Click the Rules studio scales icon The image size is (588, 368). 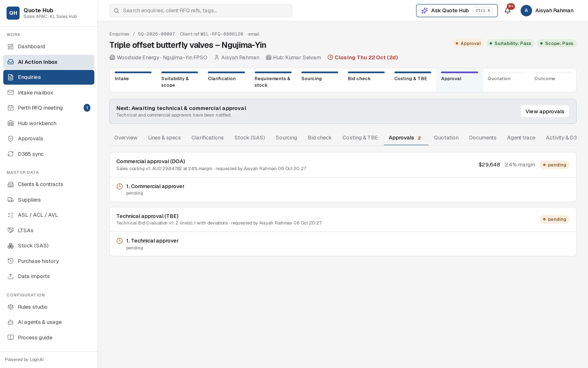tap(11, 307)
